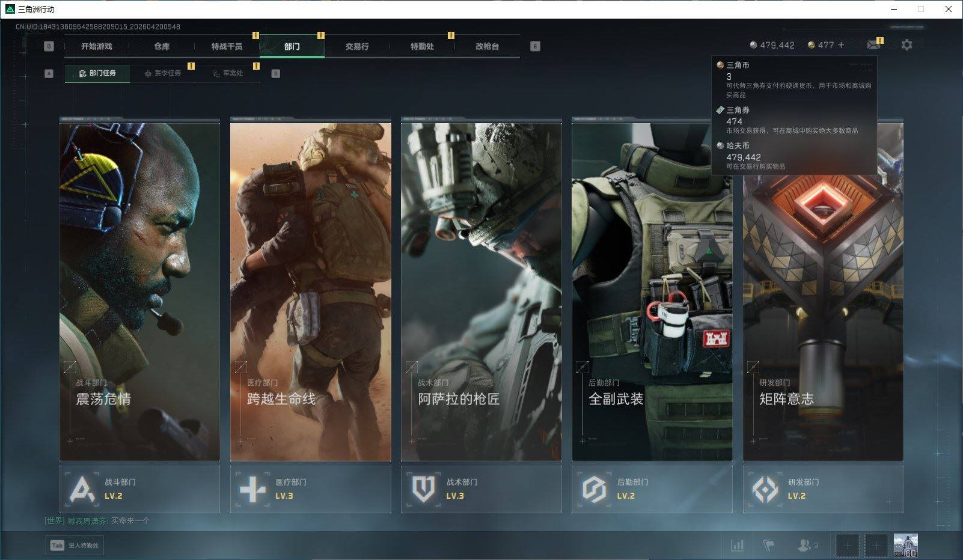Click the 三角券 ticket icon in tooltip
Screen dimensions: 963x560
[720, 110]
